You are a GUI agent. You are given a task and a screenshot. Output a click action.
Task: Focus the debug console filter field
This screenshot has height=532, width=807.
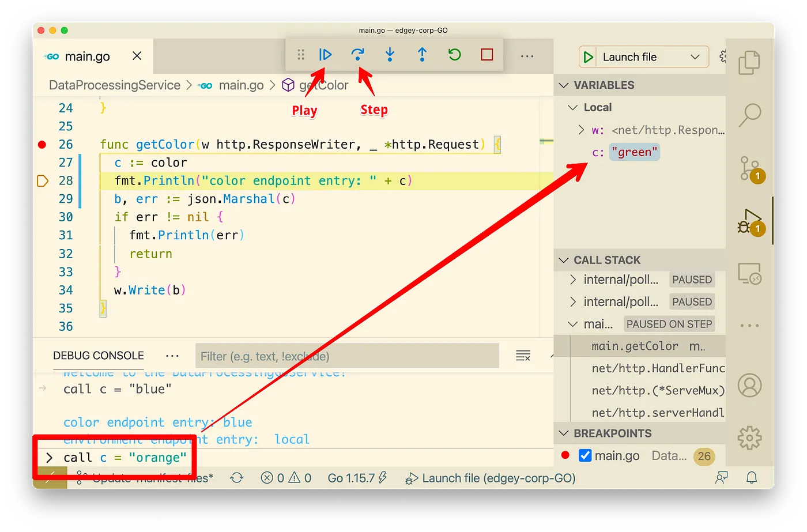click(x=347, y=356)
